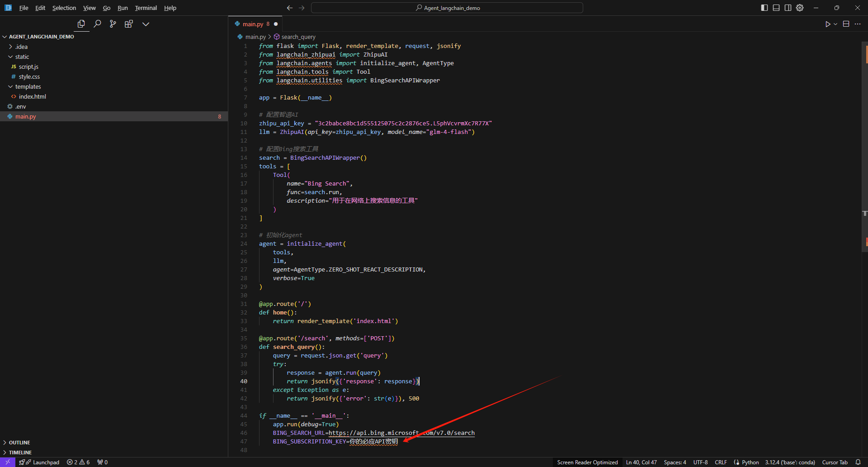The height and width of the screenshot is (467, 868).
Task: Go forward with the navigation arrow
Action: [x=302, y=8]
